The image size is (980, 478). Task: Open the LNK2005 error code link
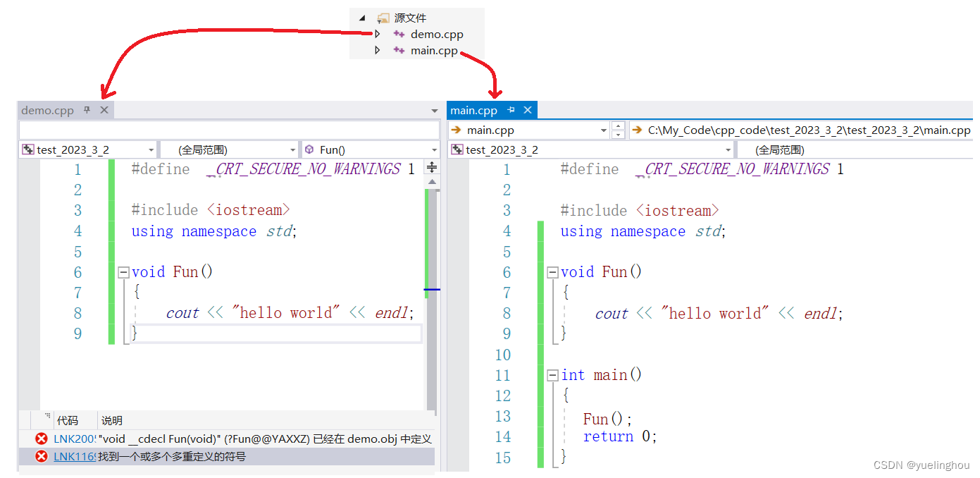click(75, 439)
